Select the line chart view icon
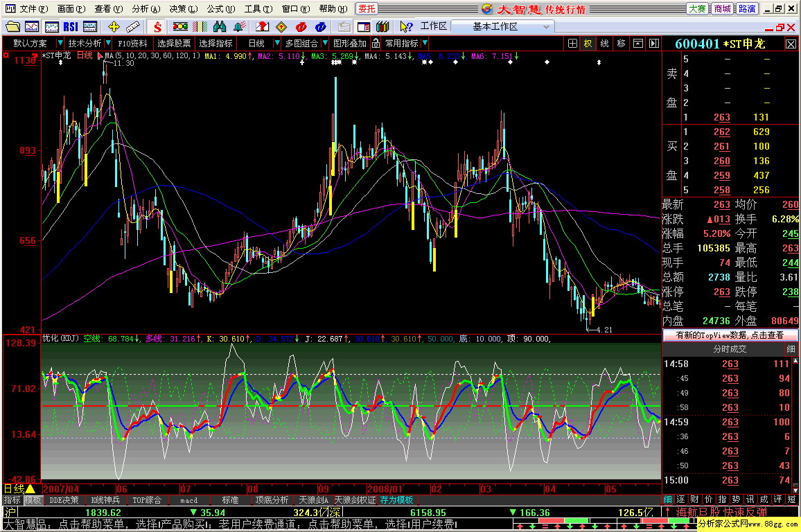 coord(32,26)
